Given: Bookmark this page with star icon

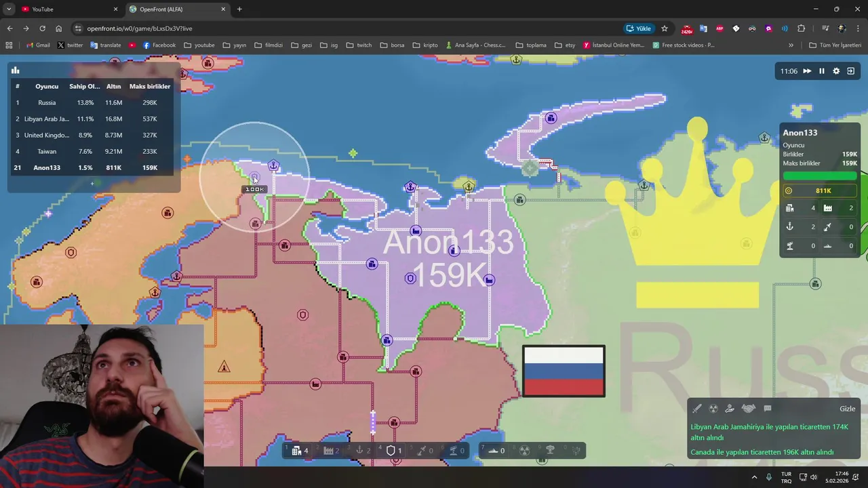Looking at the screenshot, I should pos(665,28).
